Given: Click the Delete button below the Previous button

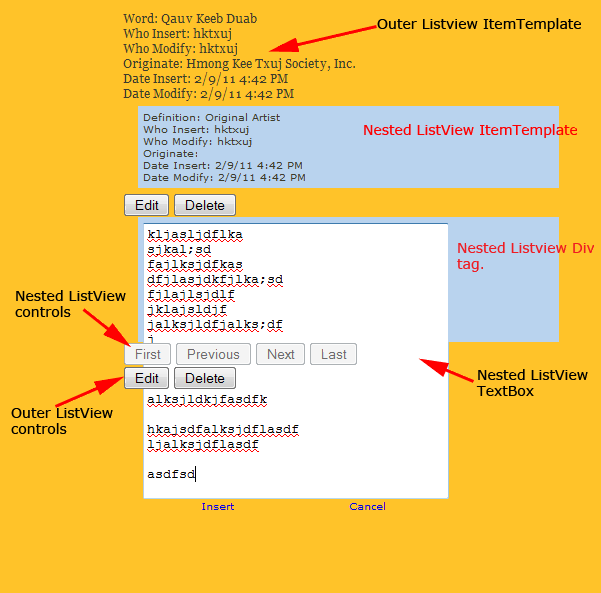Looking at the screenshot, I should pos(205,378).
